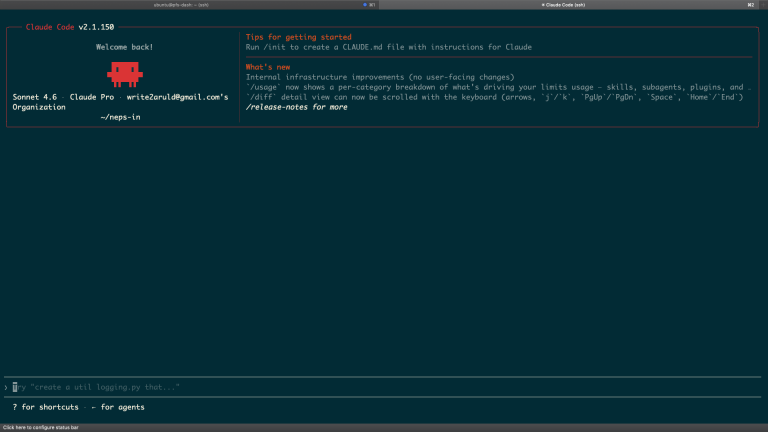Click the 'Welcome back!' text
This screenshot has width=768, height=432.
(x=124, y=47)
